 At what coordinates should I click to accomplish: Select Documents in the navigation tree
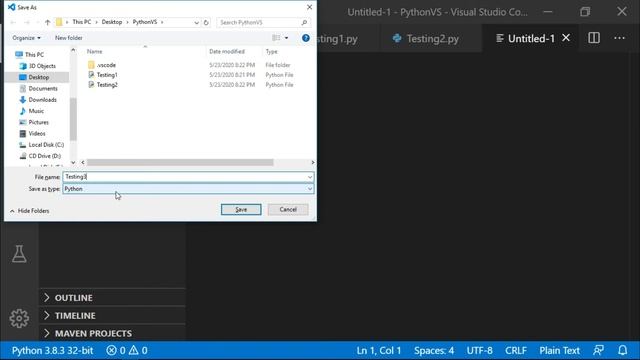[x=43, y=89]
